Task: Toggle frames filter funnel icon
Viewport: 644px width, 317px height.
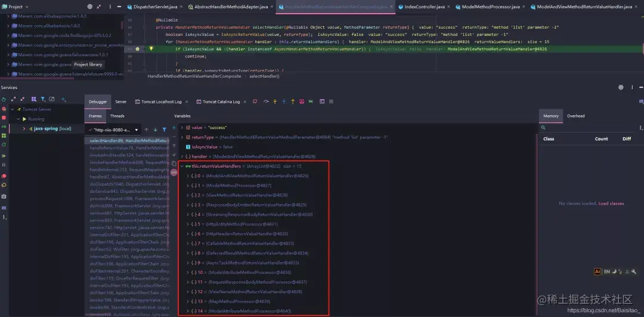Action: [x=165, y=130]
